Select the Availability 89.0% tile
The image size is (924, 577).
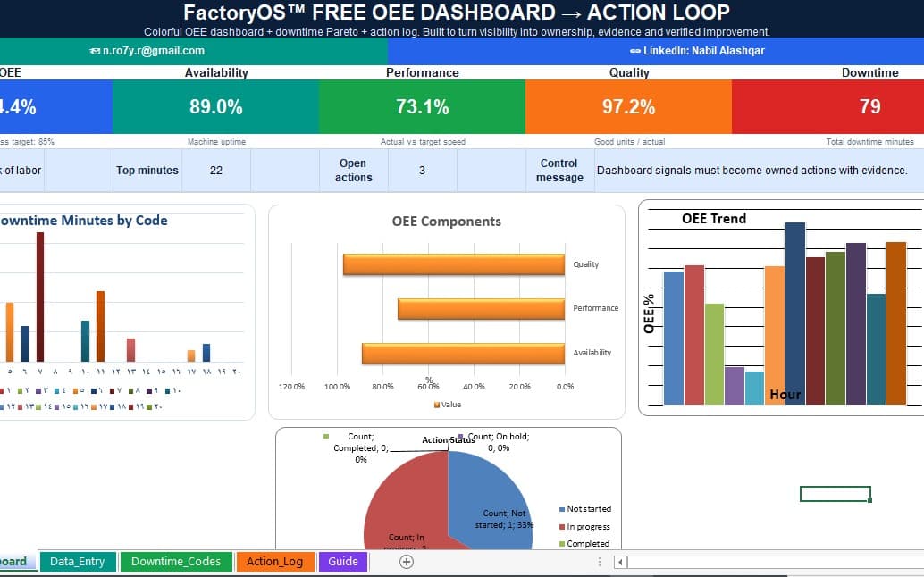point(215,106)
